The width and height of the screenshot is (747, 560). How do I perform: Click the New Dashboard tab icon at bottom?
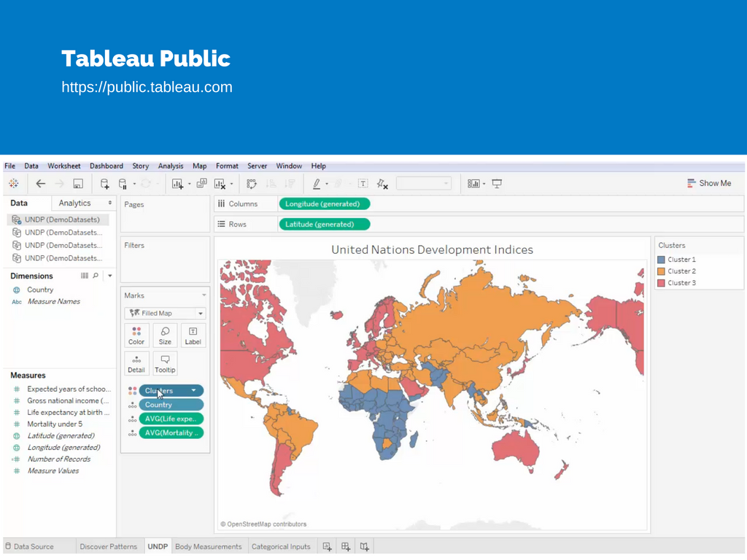[346, 547]
